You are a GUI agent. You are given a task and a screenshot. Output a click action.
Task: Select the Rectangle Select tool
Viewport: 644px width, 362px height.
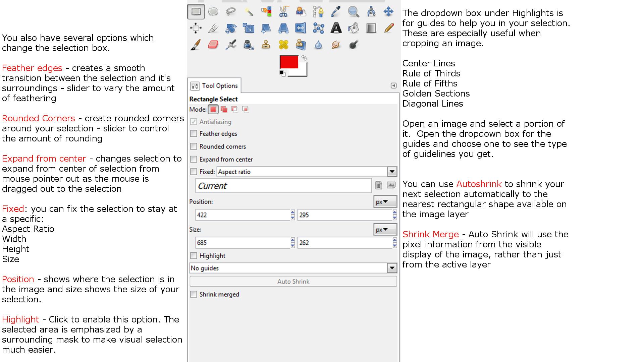pyautogui.click(x=196, y=12)
